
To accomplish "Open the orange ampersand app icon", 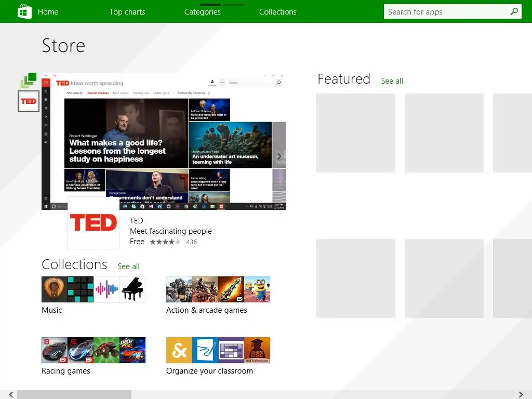I will click(x=179, y=350).
